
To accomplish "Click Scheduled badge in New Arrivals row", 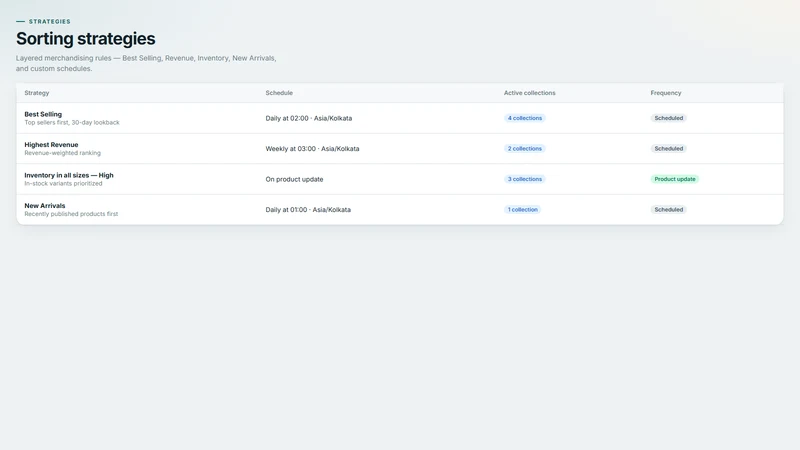I will click(668, 210).
